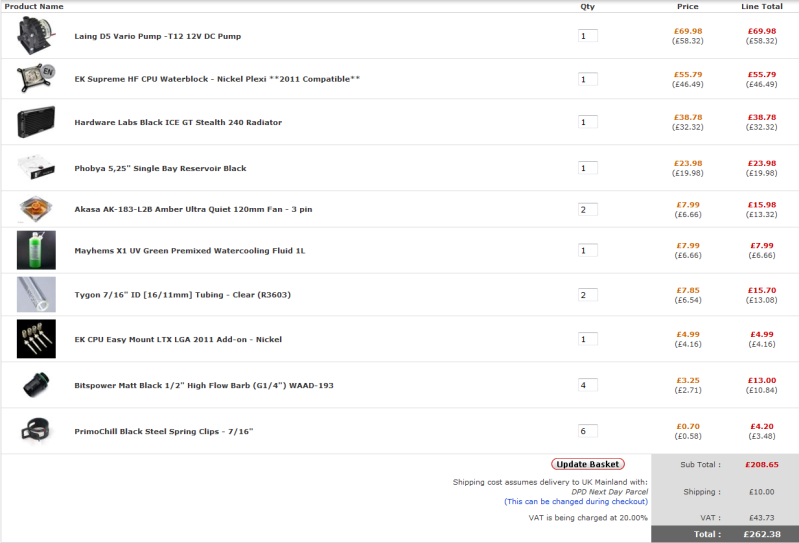Click the Line Total column header
This screenshot has height=543, width=799.
coord(762,7)
